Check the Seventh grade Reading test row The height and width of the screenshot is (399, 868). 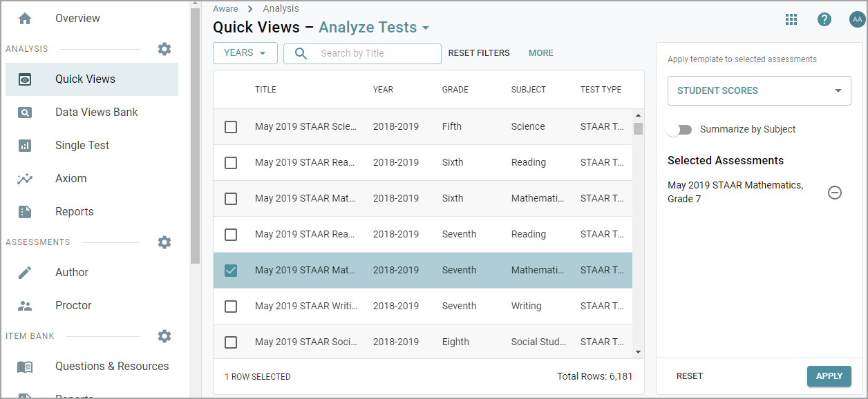coord(231,235)
